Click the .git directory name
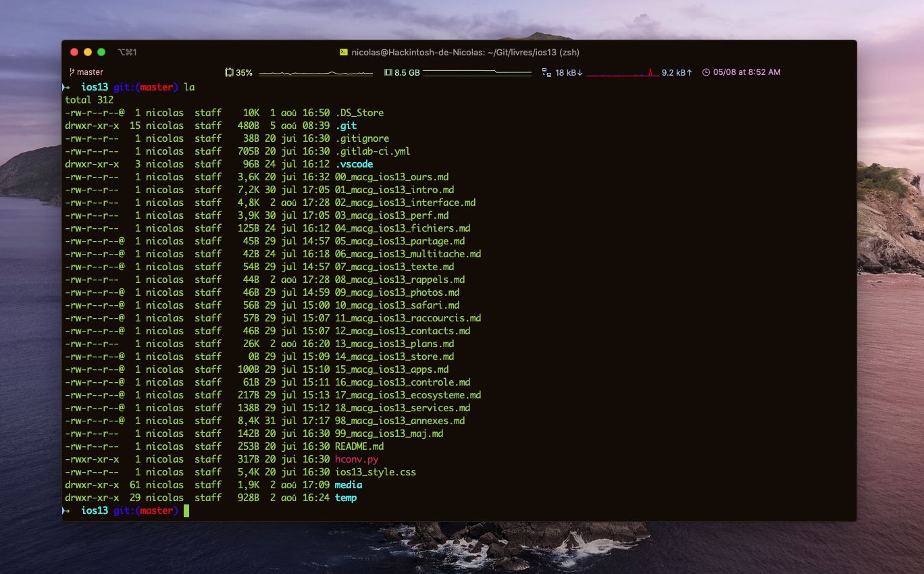The height and width of the screenshot is (574, 924). pyautogui.click(x=346, y=126)
